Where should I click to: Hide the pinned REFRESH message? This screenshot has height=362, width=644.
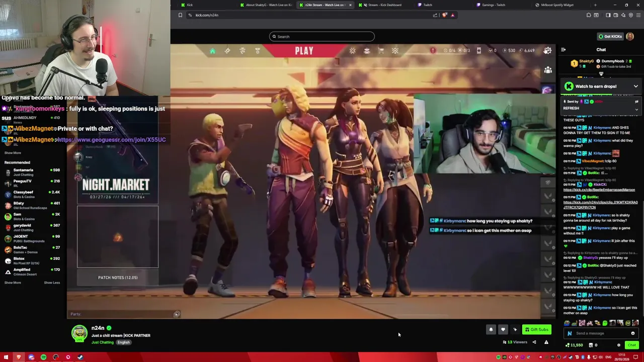(636, 102)
